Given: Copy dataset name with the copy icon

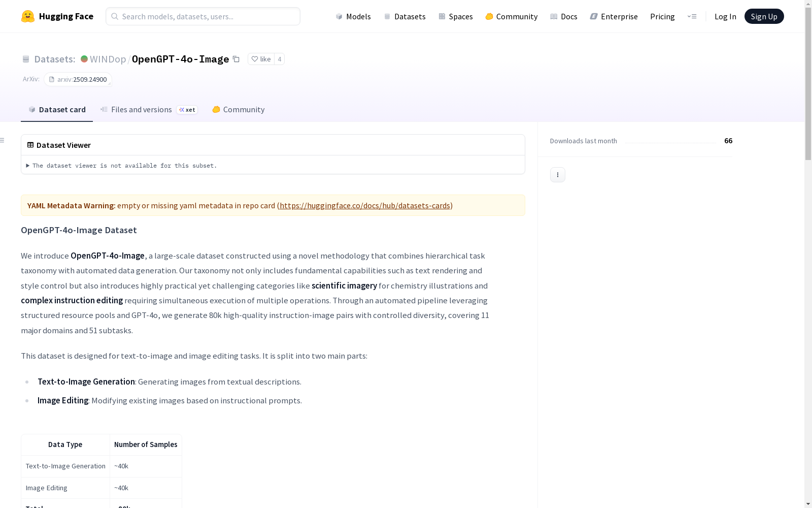Looking at the screenshot, I should [x=236, y=59].
